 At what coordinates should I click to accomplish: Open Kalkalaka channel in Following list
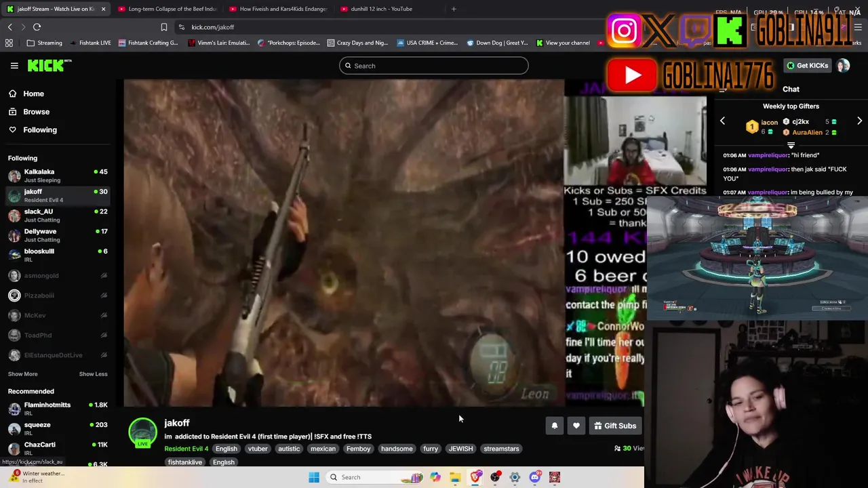(x=58, y=176)
